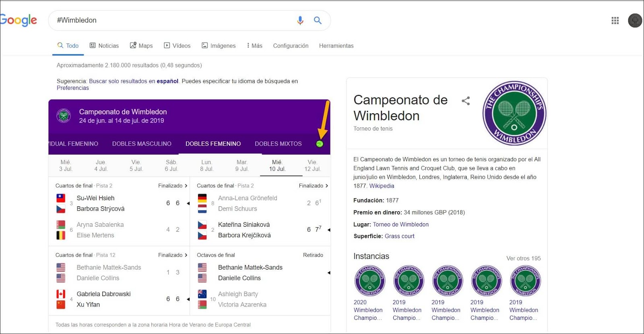Click the green tennis ball icon

[x=320, y=144]
